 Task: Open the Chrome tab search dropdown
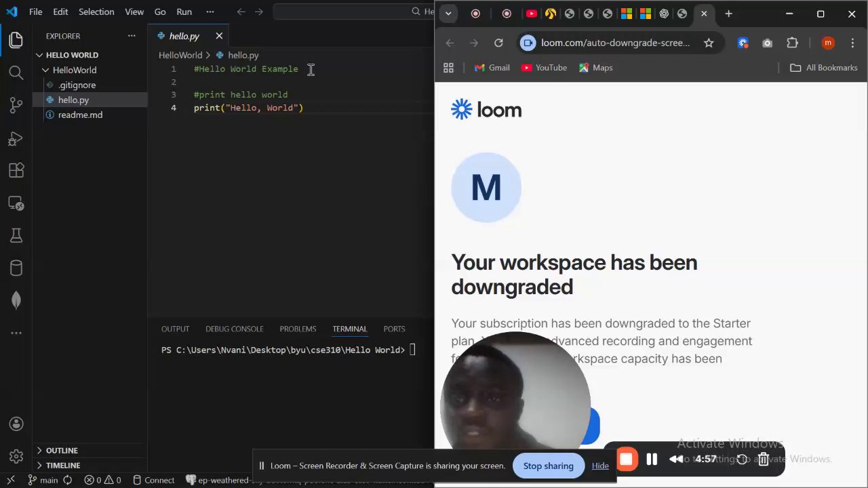[x=448, y=14]
